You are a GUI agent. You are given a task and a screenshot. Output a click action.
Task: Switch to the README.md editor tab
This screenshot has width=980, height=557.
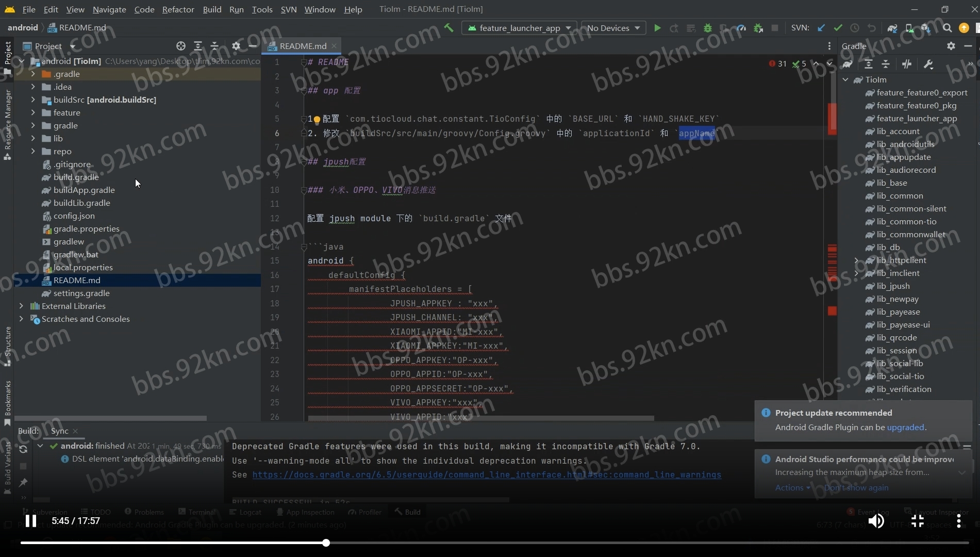point(303,46)
